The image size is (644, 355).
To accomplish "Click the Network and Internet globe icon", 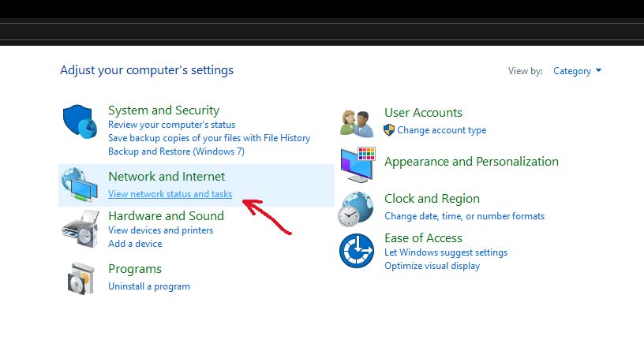I will coord(80,185).
